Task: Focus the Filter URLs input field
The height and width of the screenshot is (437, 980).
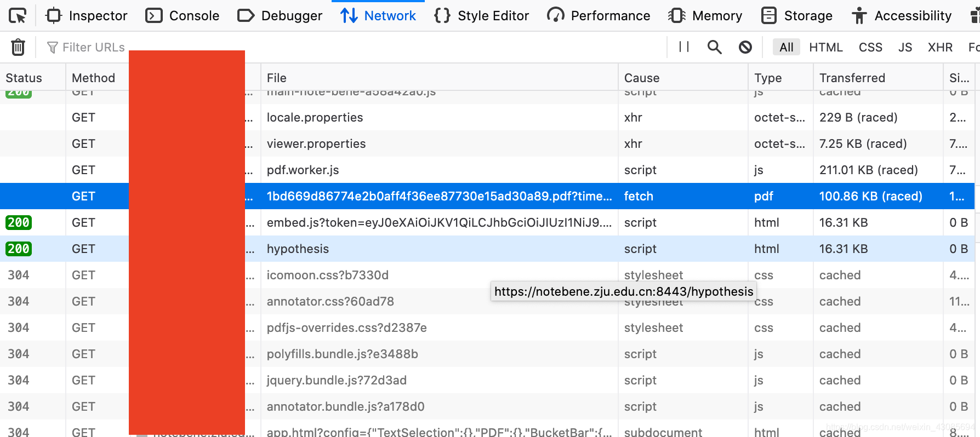Action: pos(351,47)
